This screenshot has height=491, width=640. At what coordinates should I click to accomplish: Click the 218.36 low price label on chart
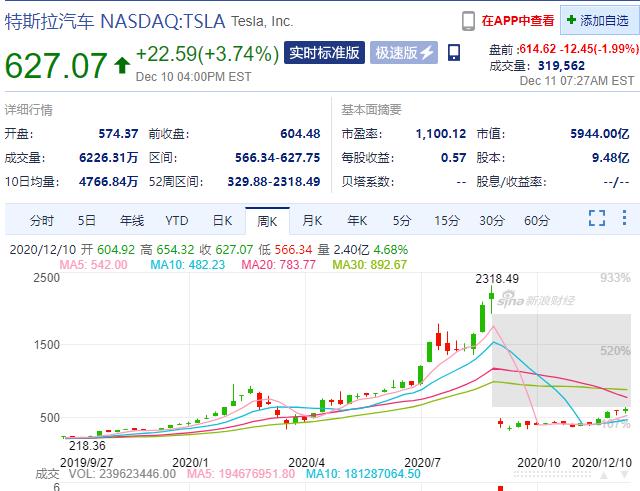tap(87, 445)
